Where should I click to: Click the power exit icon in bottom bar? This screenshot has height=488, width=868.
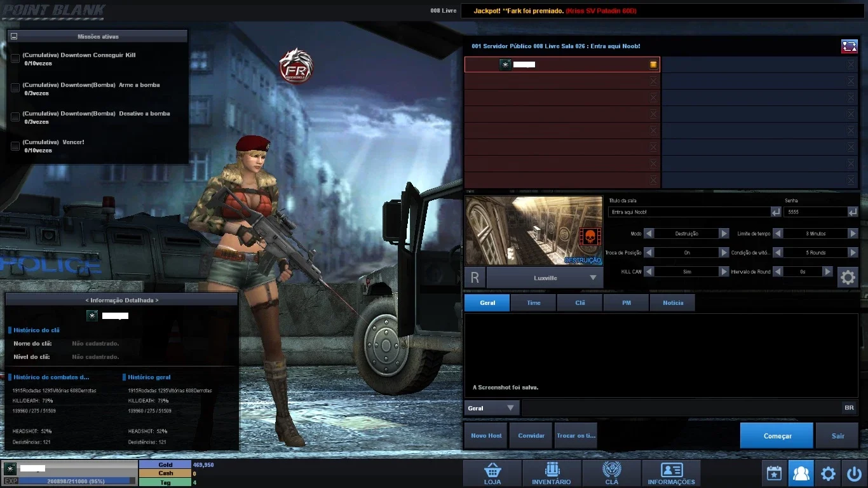tap(853, 474)
